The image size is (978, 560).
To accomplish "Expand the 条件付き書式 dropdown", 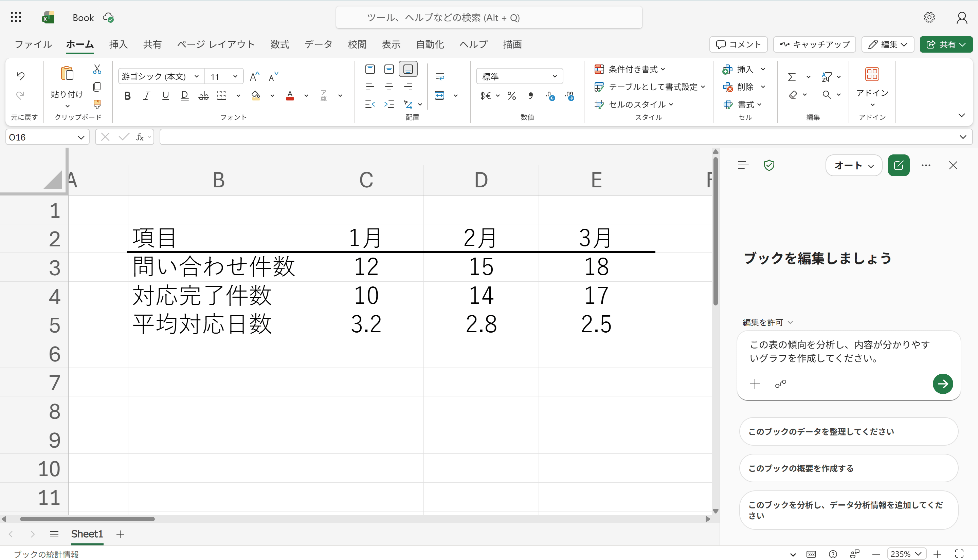I will click(x=663, y=69).
